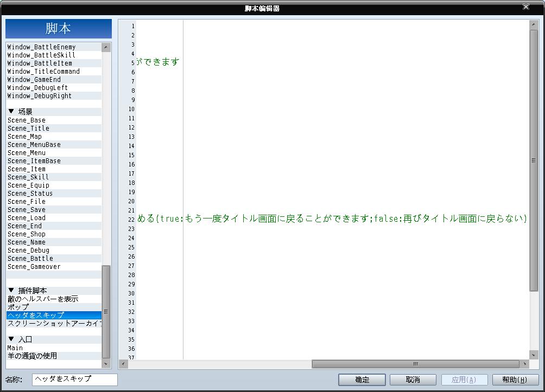Click line 22 comment text in editor

click(332, 219)
